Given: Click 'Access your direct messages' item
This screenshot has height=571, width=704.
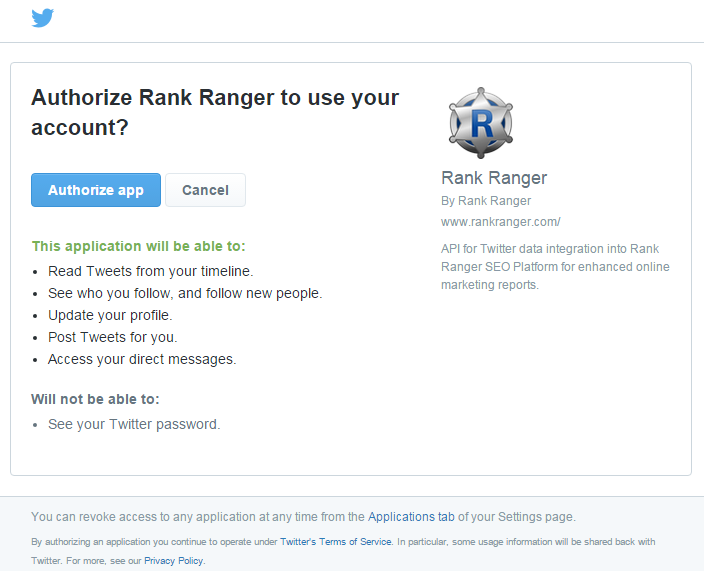Looking at the screenshot, I should pos(142,359).
